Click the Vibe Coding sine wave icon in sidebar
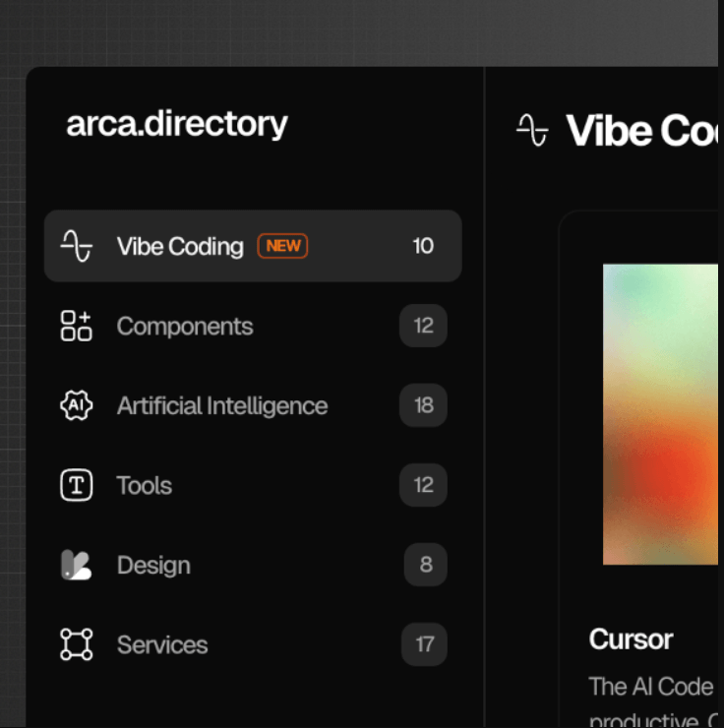 pos(76,246)
